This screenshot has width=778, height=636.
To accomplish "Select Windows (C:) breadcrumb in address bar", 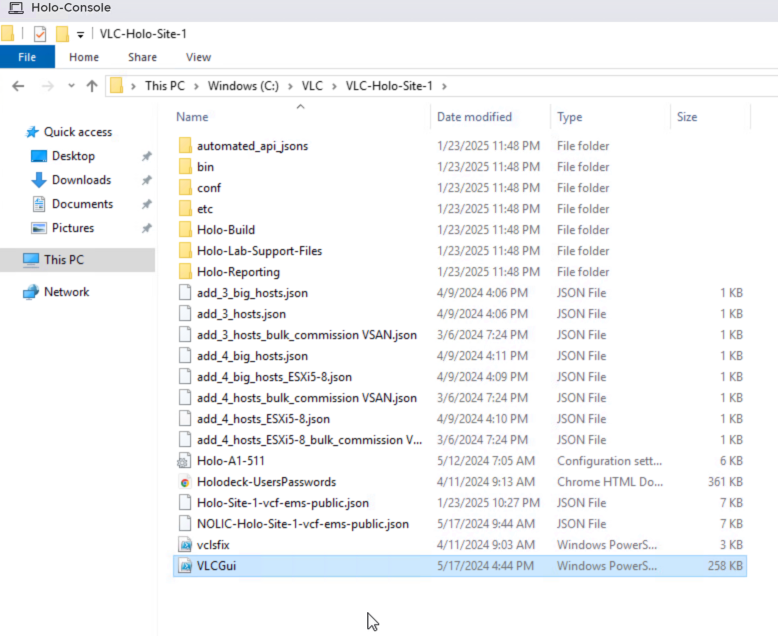I will pyautogui.click(x=243, y=86).
